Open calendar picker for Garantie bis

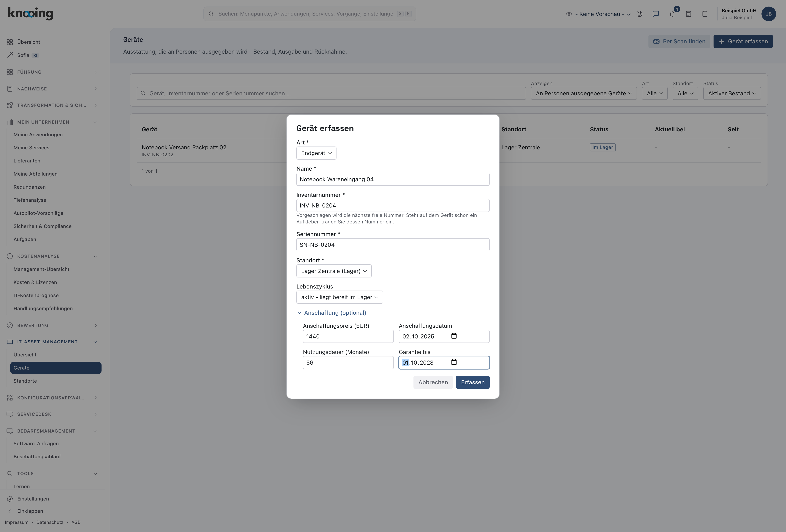[454, 362]
